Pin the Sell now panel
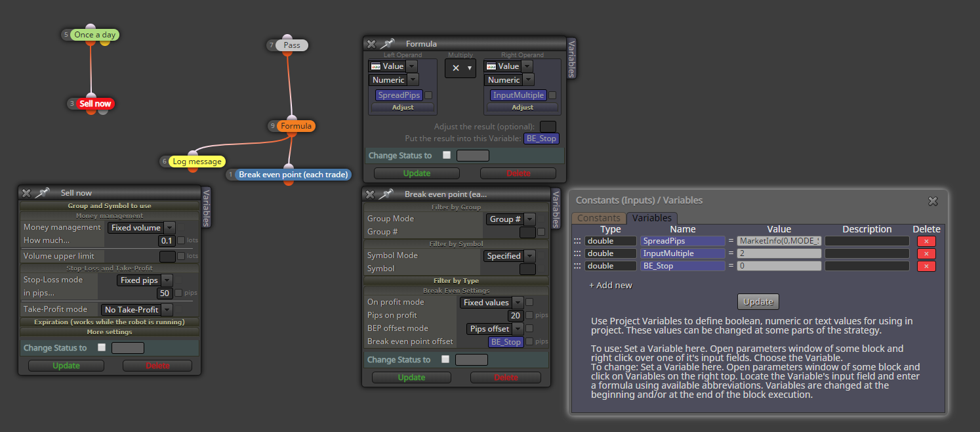Screen dimensions: 980x432 [42, 193]
